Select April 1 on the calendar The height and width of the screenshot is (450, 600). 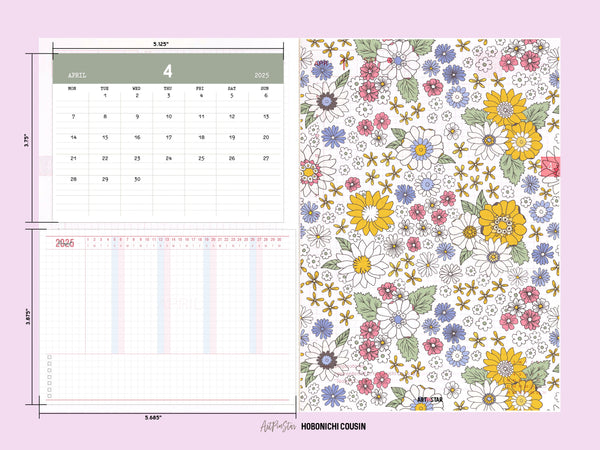[x=104, y=96]
